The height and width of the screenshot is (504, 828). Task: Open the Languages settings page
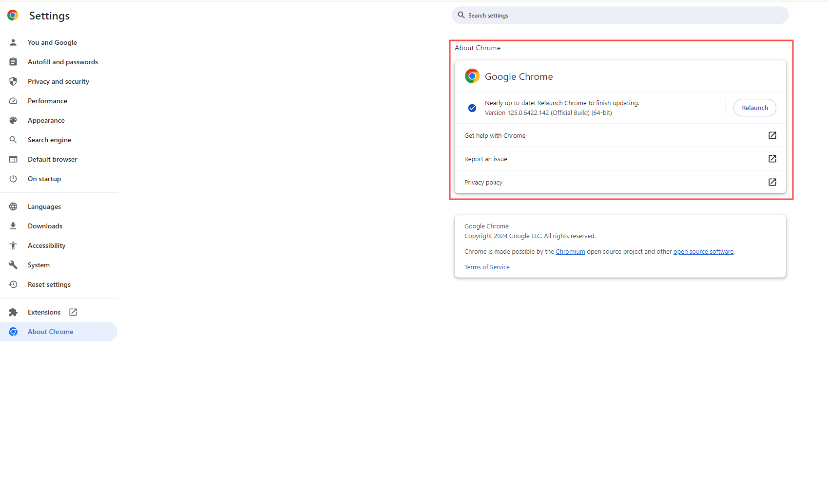tap(44, 206)
